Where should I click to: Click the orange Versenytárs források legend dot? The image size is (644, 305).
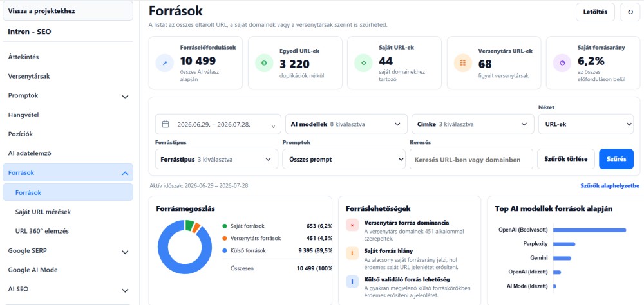(224, 238)
